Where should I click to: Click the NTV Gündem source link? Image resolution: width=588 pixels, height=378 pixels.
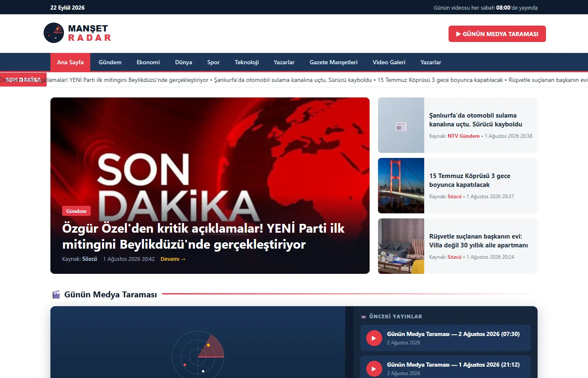tap(464, 136)
